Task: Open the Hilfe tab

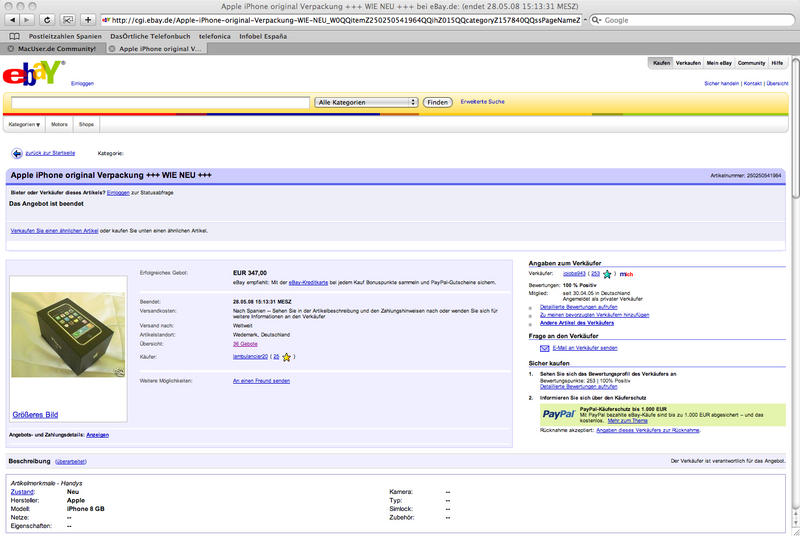Action: (777, 63)
